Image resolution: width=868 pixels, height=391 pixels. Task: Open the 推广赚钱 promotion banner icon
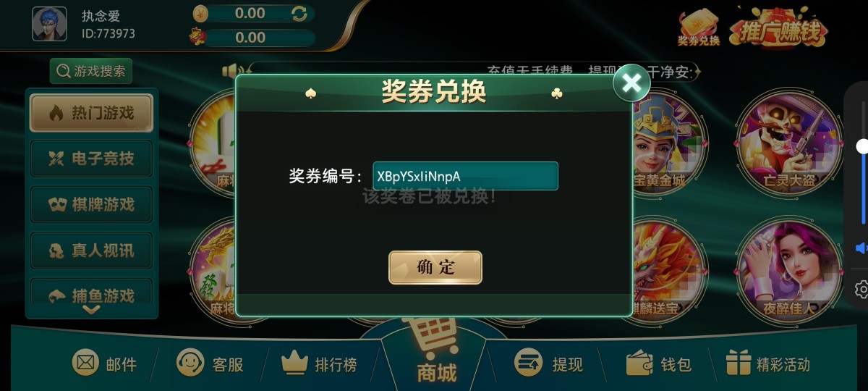[778, 27]
